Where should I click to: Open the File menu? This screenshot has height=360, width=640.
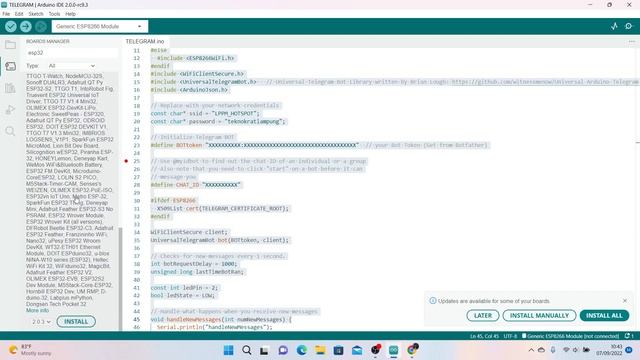tap(6, 14)
